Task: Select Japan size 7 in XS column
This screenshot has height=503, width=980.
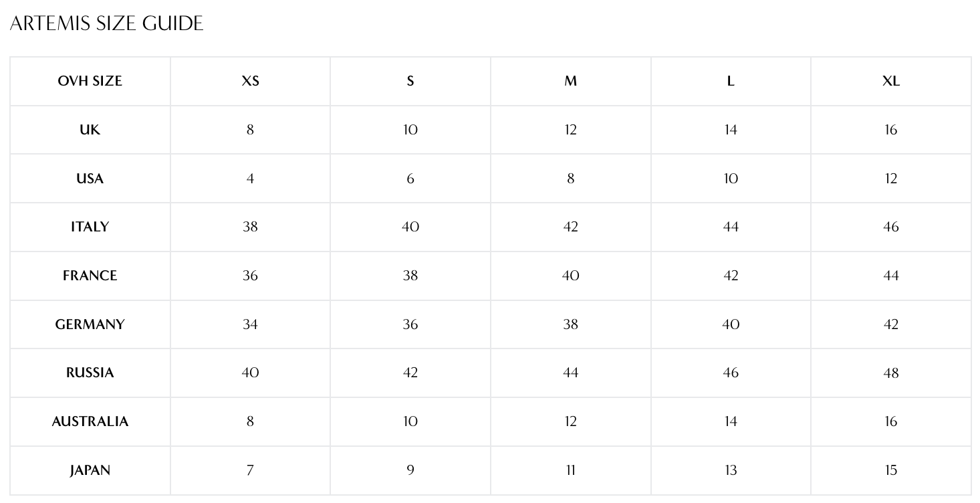Action: pos(250,470)
